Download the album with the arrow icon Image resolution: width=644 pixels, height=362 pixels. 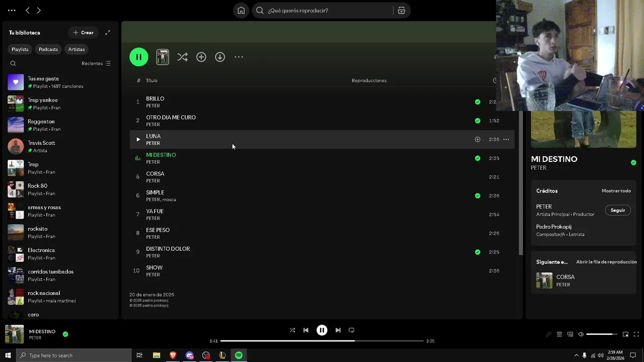(220, 57)
